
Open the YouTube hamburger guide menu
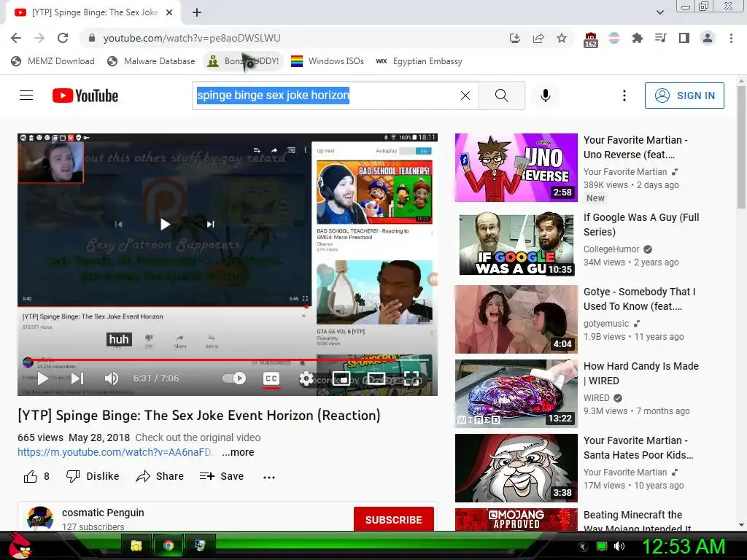(26, 96)
